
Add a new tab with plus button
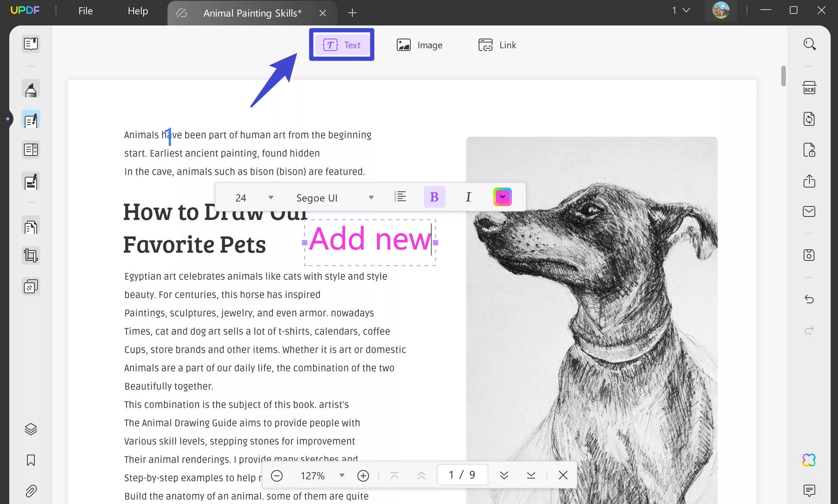352,13
